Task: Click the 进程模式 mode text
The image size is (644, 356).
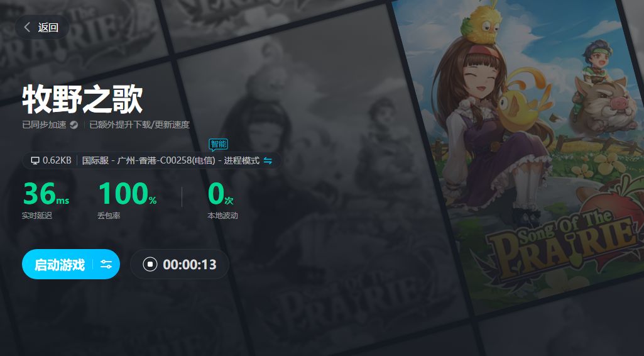Action: coord(241,160)
